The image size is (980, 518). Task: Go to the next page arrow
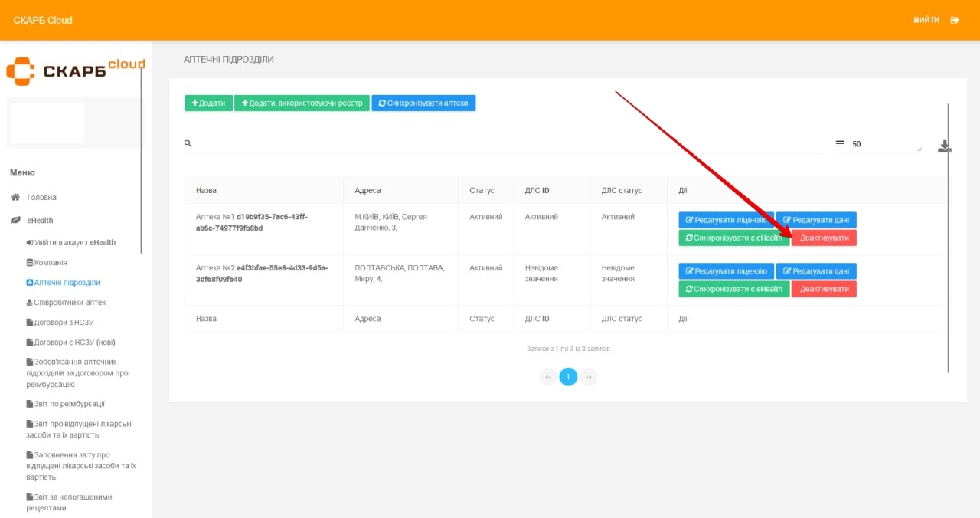588,377
